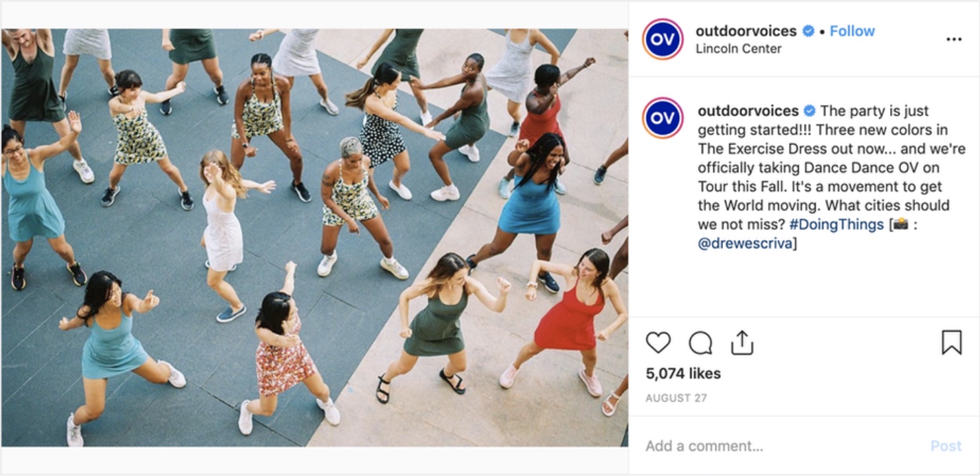Open the three-dots more options menu
This screenshot has height=476, width=980.
pyautogui.click(x=954, y=39)
